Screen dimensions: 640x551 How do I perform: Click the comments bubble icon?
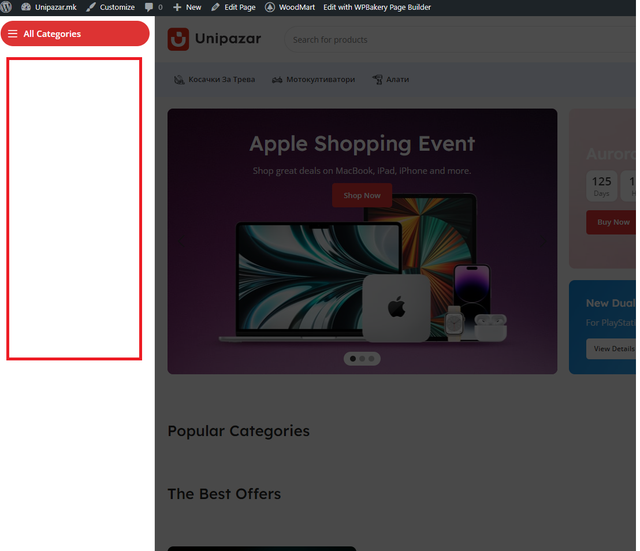coord(149,7)
